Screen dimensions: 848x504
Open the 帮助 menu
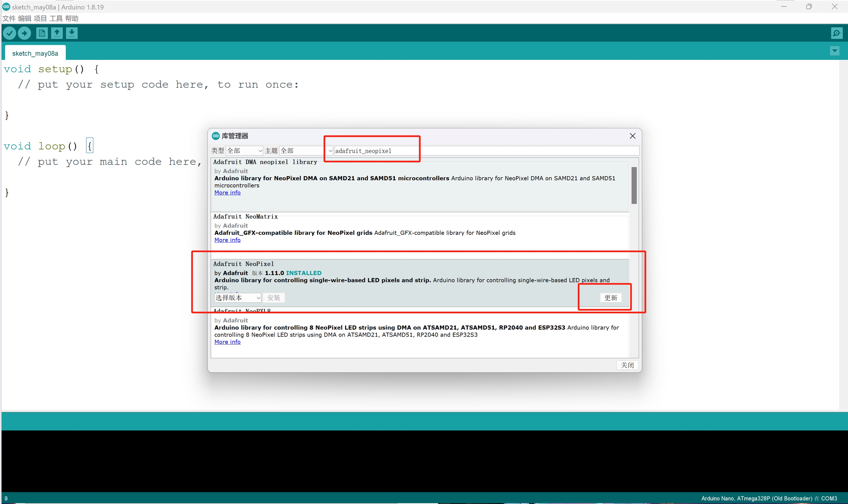click(72, 18)
